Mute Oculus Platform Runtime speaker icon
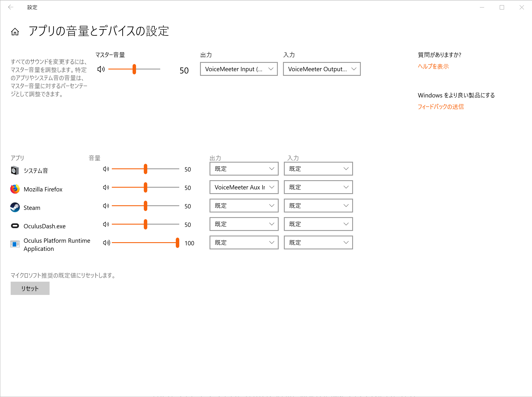This screenshot has width=532, height=397. 106,243
